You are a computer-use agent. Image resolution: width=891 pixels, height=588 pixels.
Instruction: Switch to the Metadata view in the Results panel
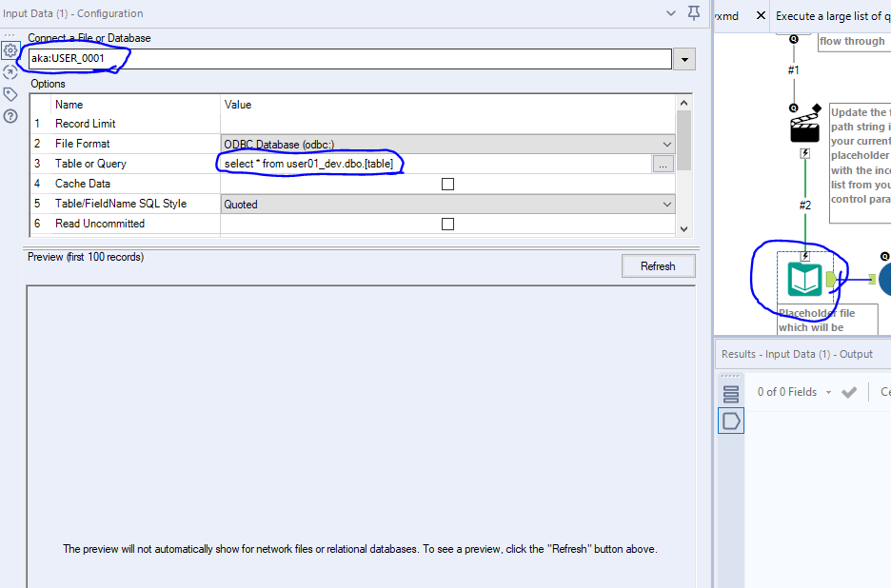click(730, 421)
